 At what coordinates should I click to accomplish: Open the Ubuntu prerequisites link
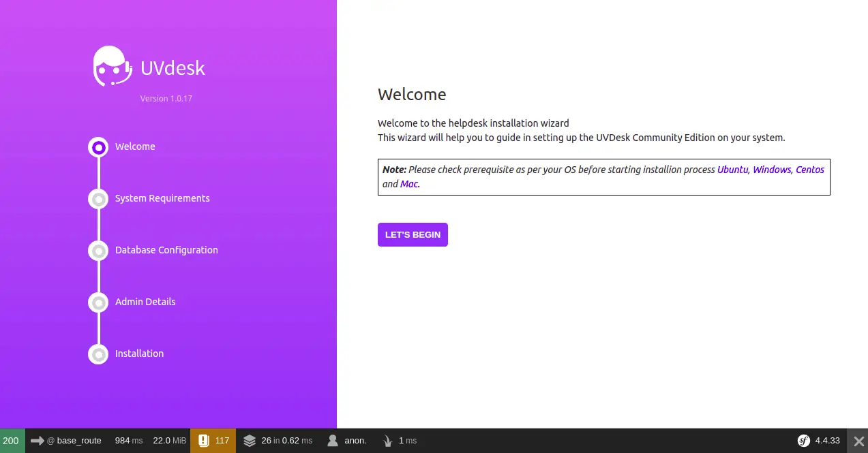[732, 170]
